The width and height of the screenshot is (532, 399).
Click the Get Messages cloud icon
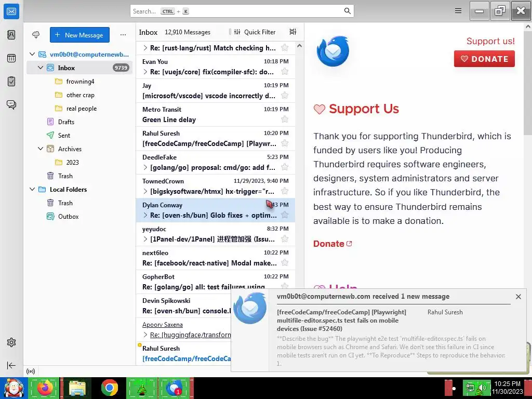click(36, 35)
